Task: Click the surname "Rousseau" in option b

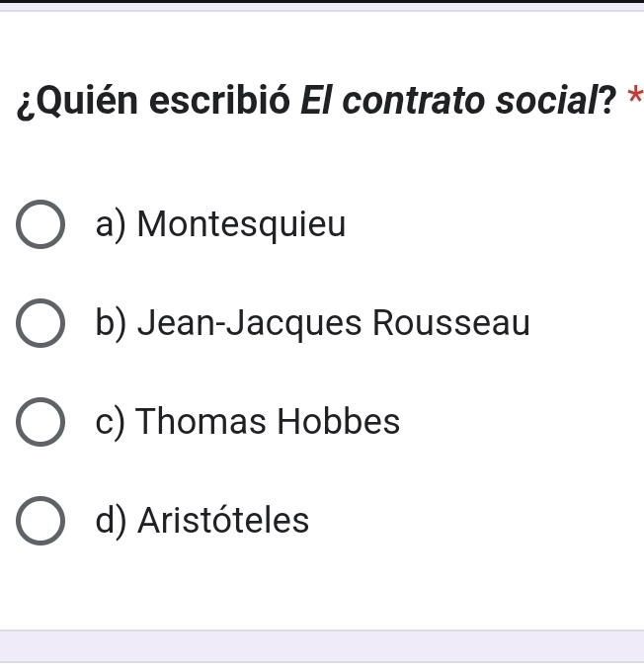Action: (450, 323)
